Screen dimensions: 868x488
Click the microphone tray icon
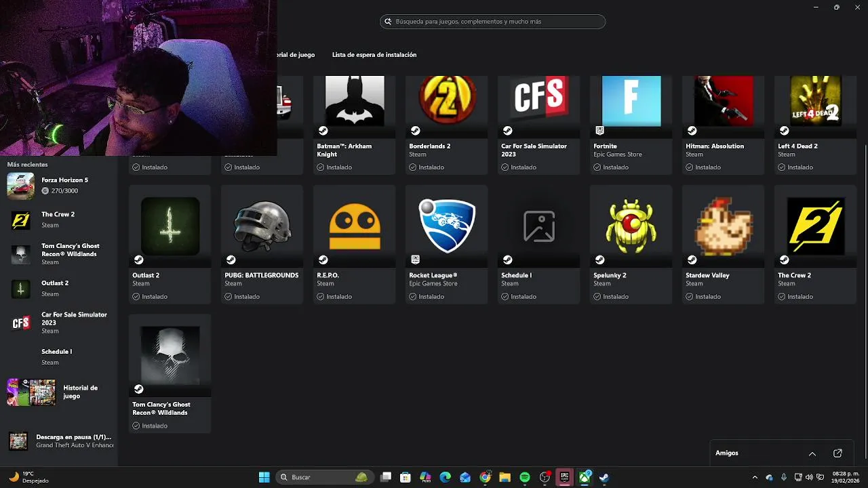tap(784, 477)
